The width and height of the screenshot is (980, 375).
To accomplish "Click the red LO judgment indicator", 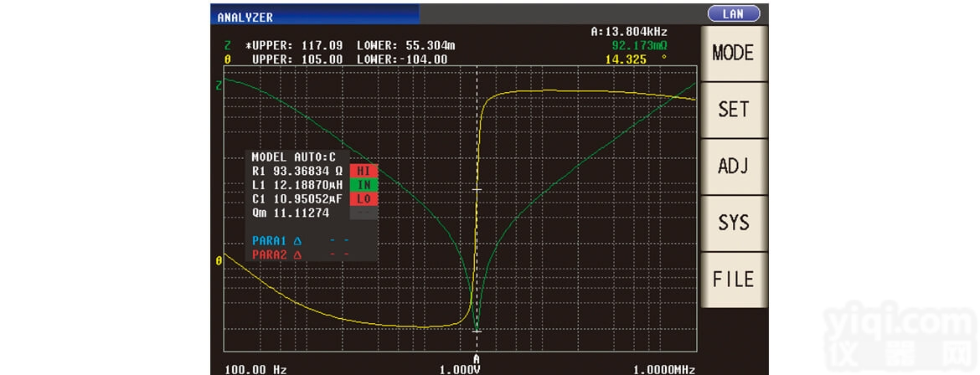I will [x=364, y=199].
